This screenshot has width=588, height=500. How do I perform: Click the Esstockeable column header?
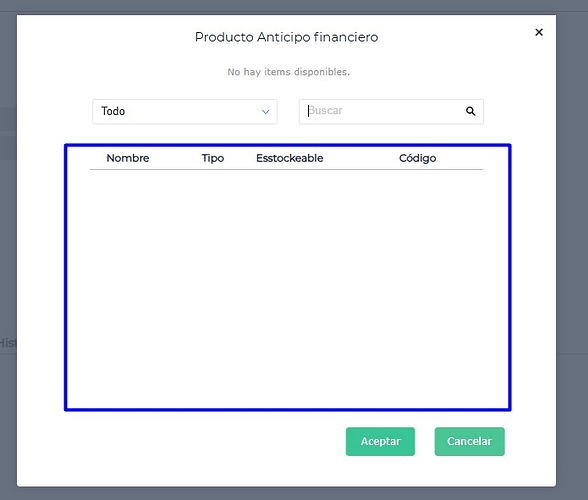290,158
